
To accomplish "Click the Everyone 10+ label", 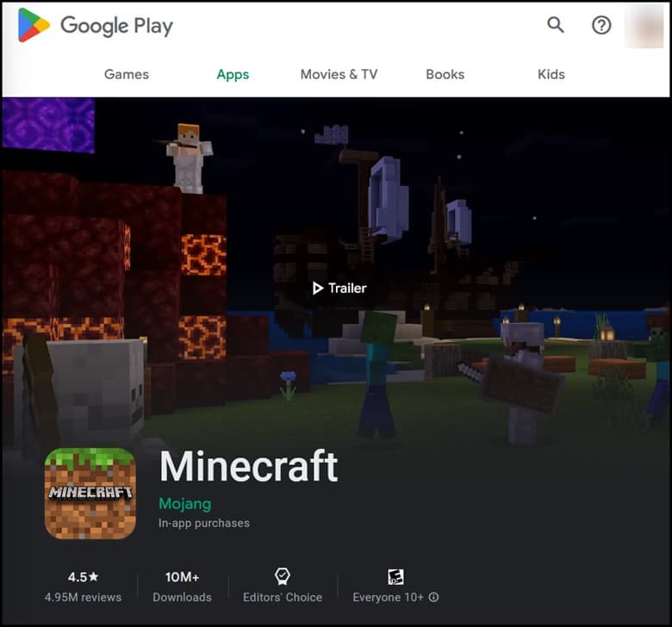I will tap(388, 597).
